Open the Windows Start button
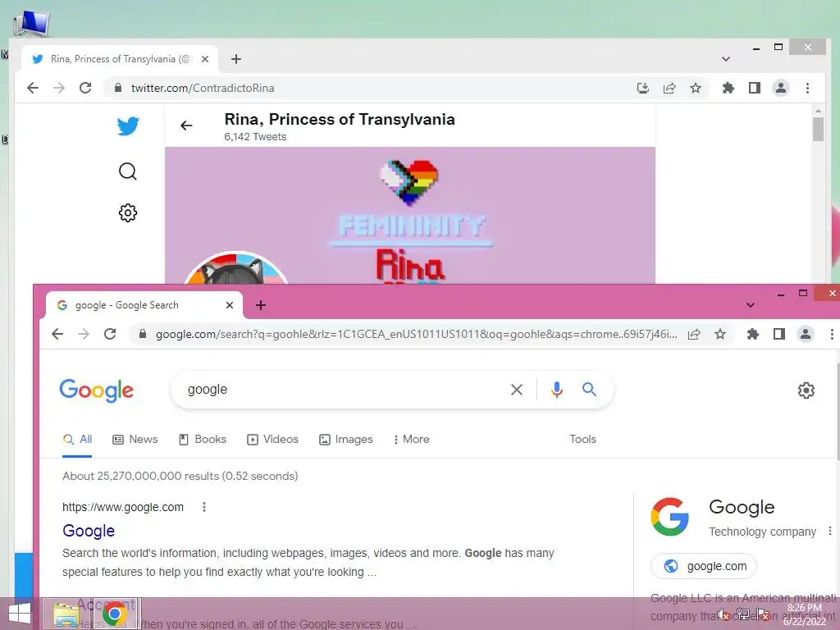This screenshot has width=840, height=630. tap(20, 614)
